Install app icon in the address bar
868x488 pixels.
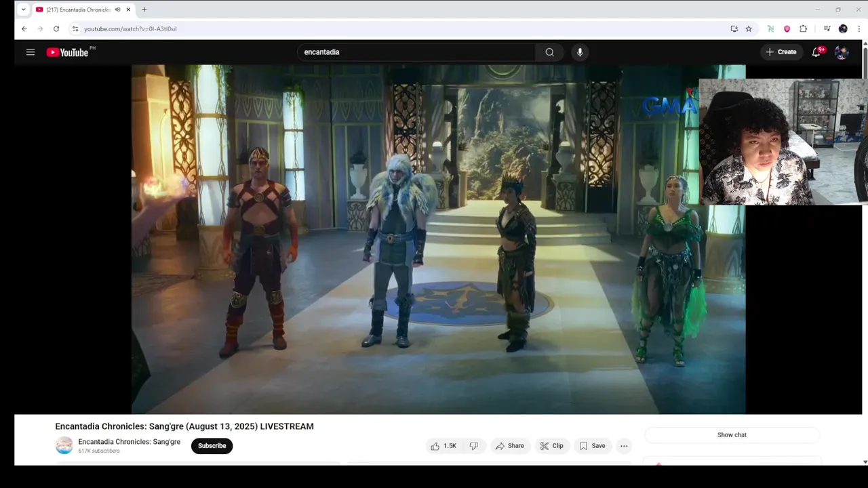tap(734, 29)
